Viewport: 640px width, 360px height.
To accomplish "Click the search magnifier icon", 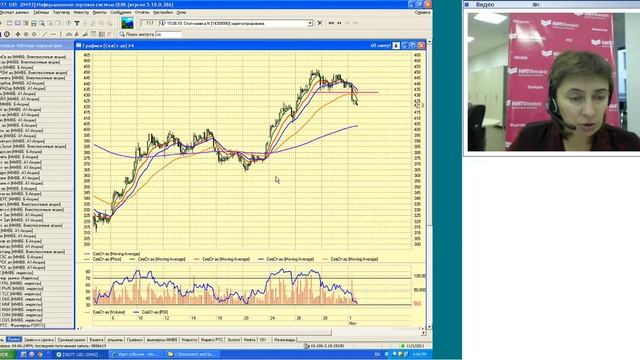I will coord(122,34).
